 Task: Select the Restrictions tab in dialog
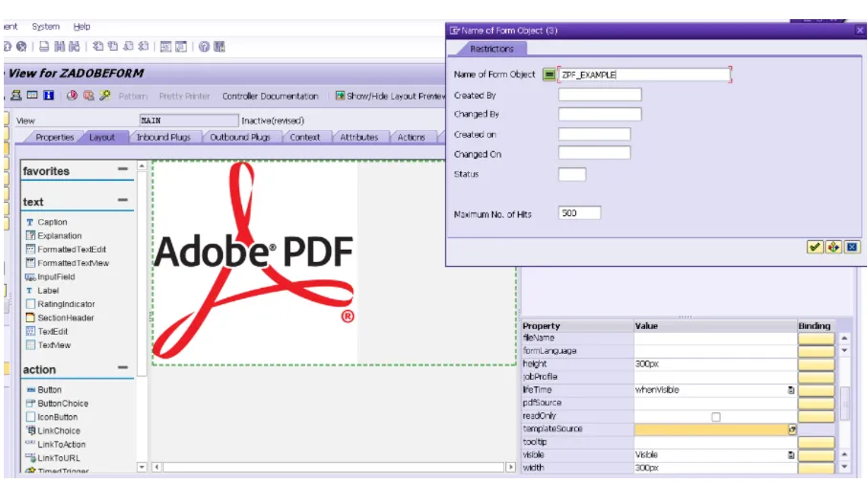492,49
